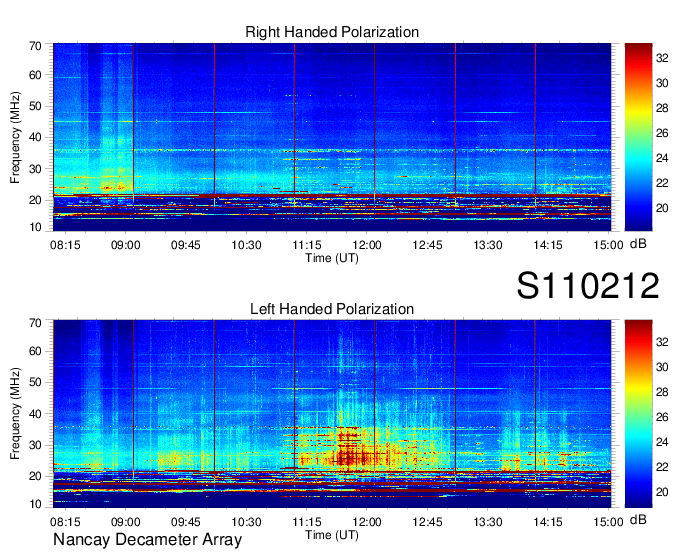The image size is (680, 552).
Task: Click the "Nancay Decameter Array" caption
Action: [x=147, y=540]
